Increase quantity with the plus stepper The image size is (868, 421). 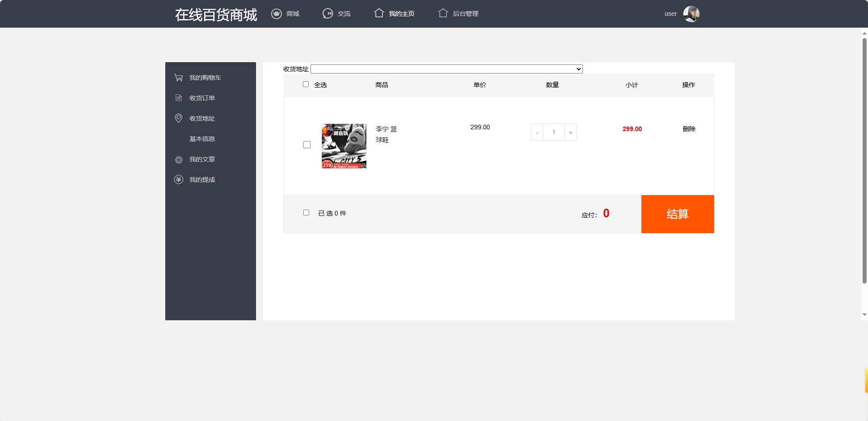[x=570, y=132]
